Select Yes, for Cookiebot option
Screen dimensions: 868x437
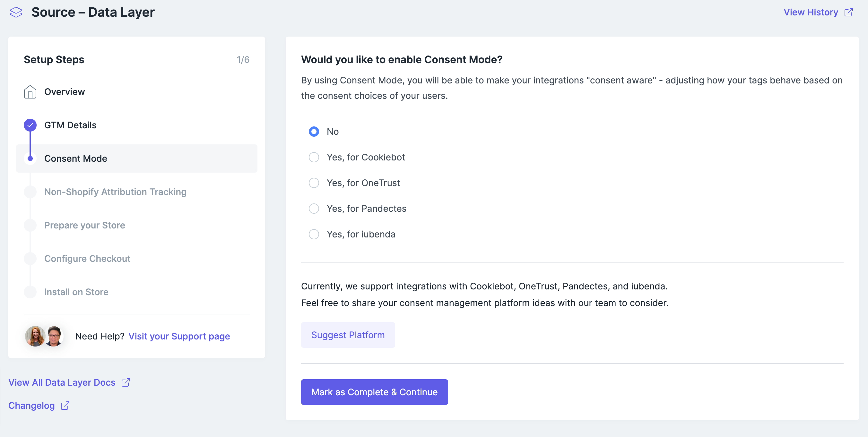click(x=314, y=157)
